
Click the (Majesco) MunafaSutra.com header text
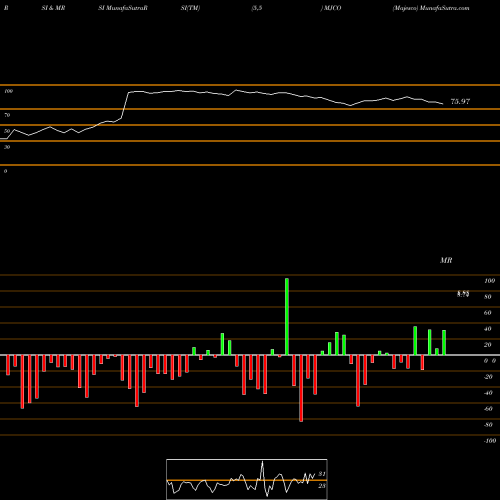coord(431,8)
